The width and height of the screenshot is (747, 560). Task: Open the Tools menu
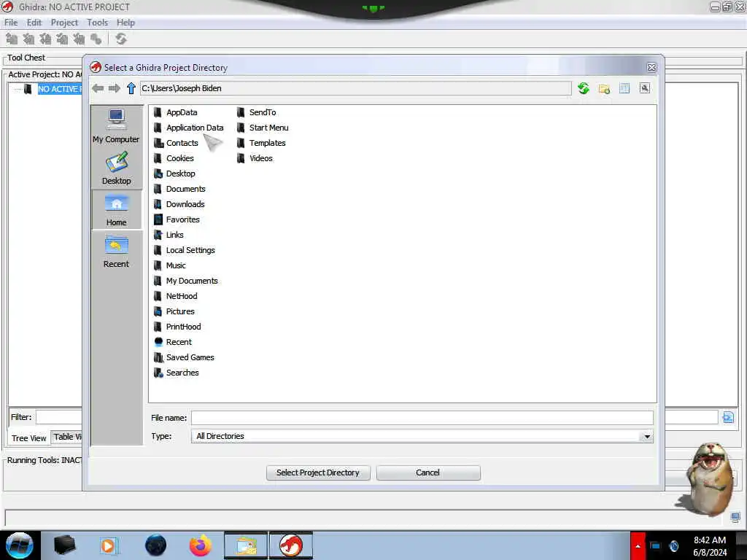[97, 23]
